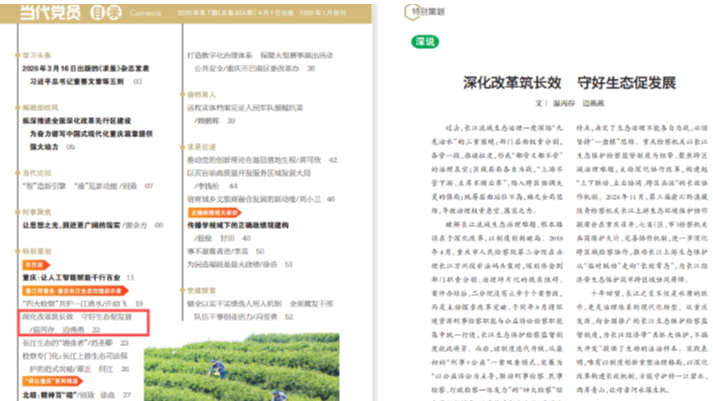The image size is (713, 401).
Task: Select the 党建探索 section heading
Action: tap(201, 291)
